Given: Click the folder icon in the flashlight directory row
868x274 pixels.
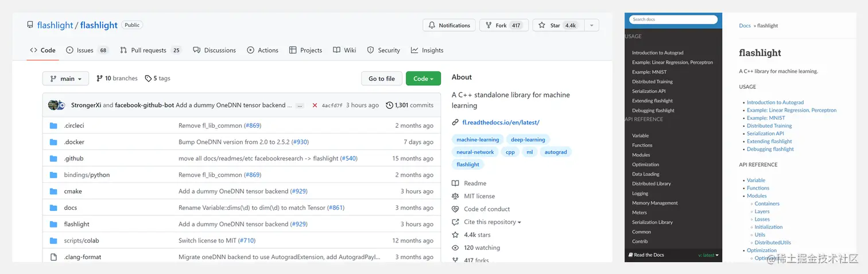Looking at the screenshot, I should (53, 224).
